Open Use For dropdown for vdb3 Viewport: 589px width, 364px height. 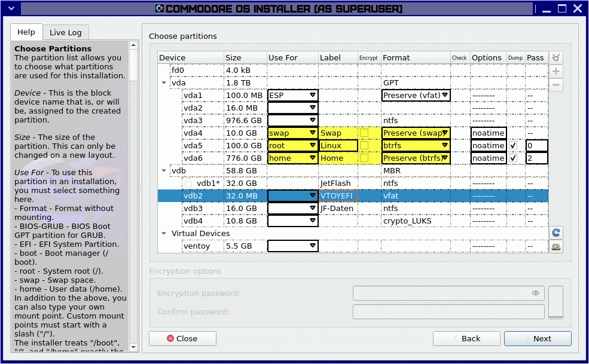[x=293, y=208]
